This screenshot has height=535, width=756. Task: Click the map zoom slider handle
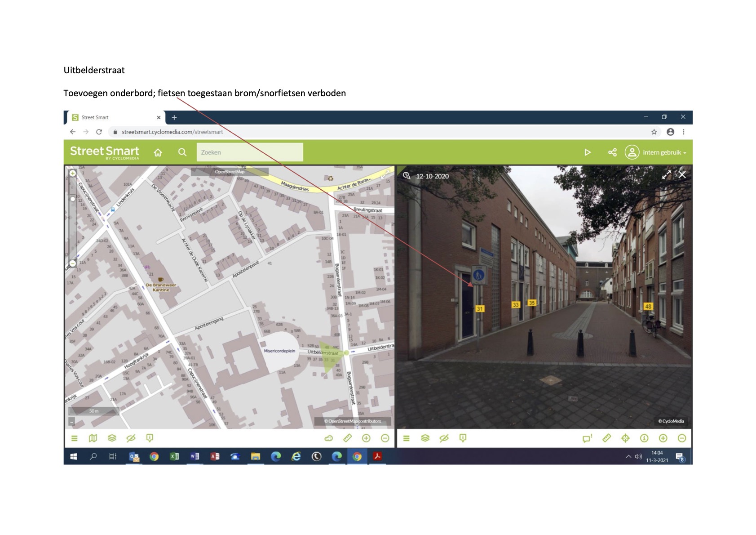coord(73,199)
